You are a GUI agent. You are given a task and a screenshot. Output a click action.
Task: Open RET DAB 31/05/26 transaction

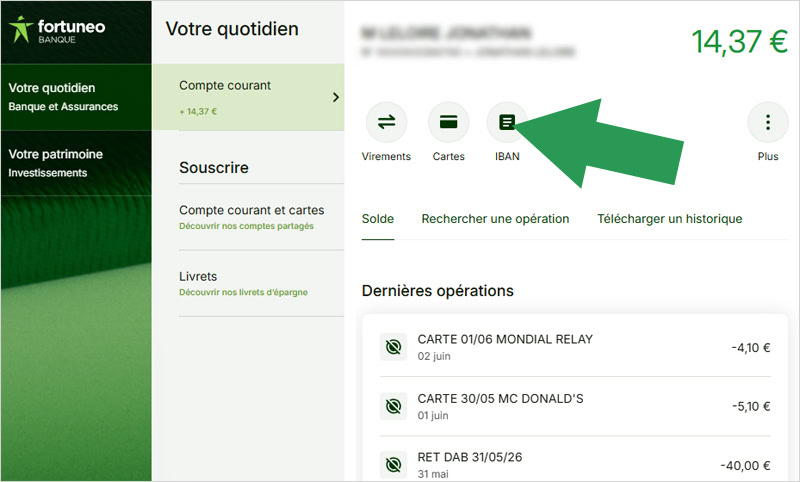(575, 465)
